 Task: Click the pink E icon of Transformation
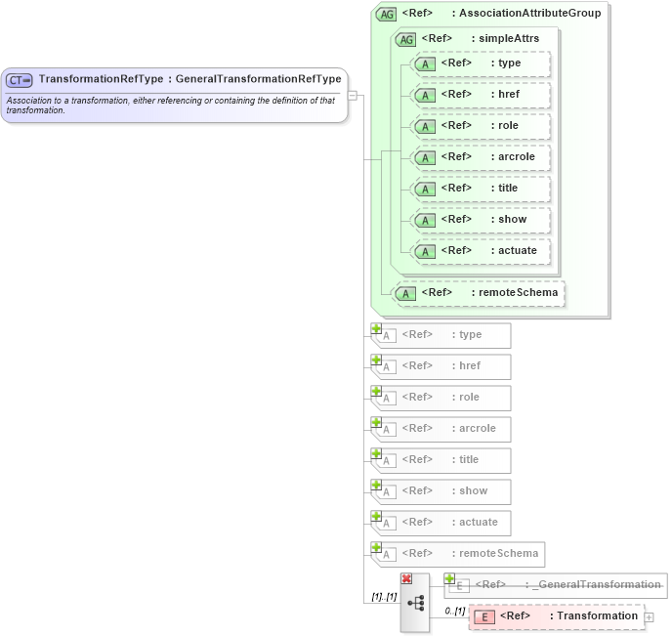[x=484, y=617]
